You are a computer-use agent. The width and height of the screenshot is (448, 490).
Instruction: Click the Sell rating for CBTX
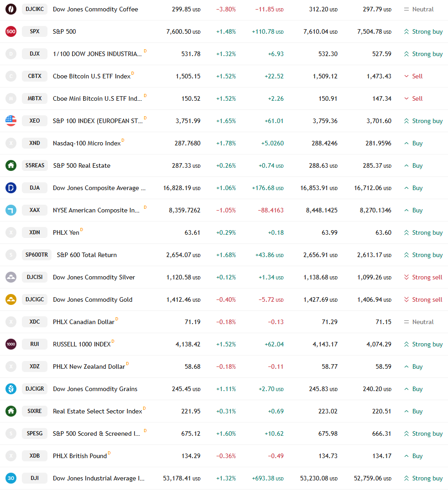(413, 76)
